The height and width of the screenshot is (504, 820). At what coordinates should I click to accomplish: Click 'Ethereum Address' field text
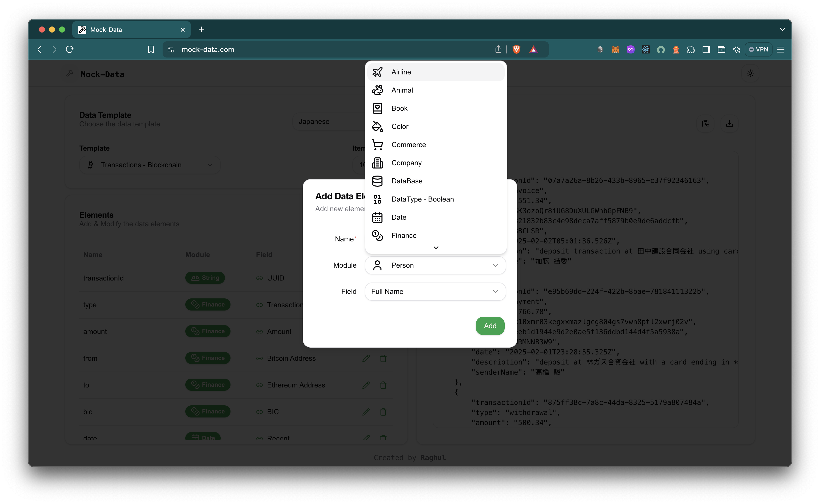296,385
